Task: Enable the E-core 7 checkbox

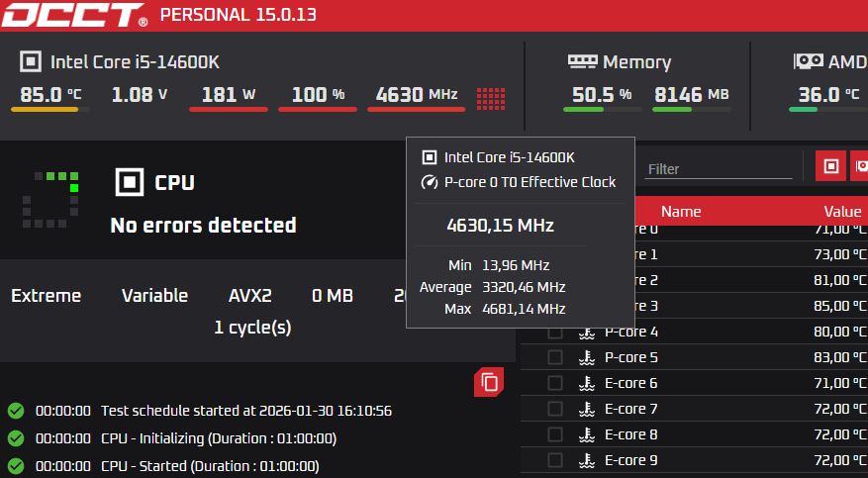Action: click(x=555, y=409)
